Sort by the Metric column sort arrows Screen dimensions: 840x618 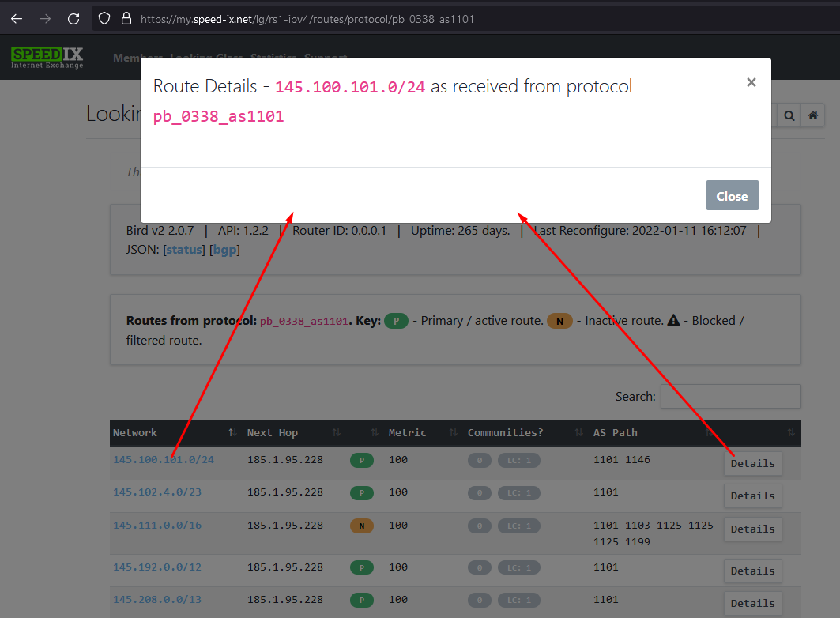(x=453, y=433)
